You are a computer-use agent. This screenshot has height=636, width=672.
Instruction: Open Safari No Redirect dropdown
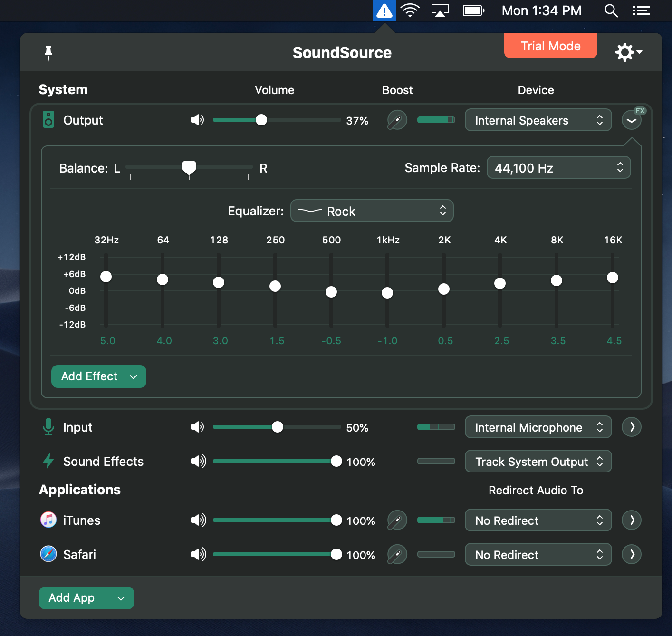coord(538,554)
